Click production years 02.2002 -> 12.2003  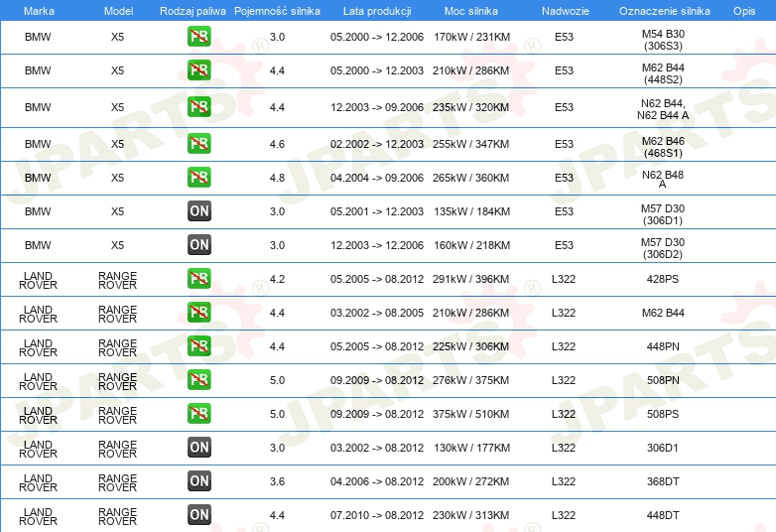pos(377,144)
